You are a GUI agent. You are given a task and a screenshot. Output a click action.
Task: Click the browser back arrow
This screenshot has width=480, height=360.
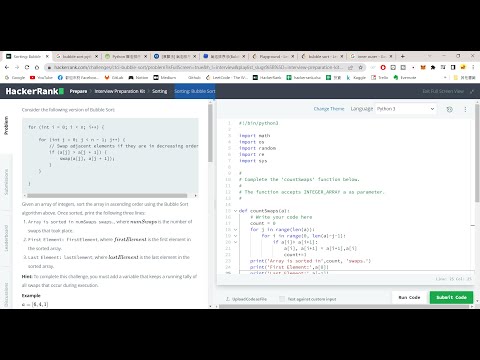click(7, 67)
